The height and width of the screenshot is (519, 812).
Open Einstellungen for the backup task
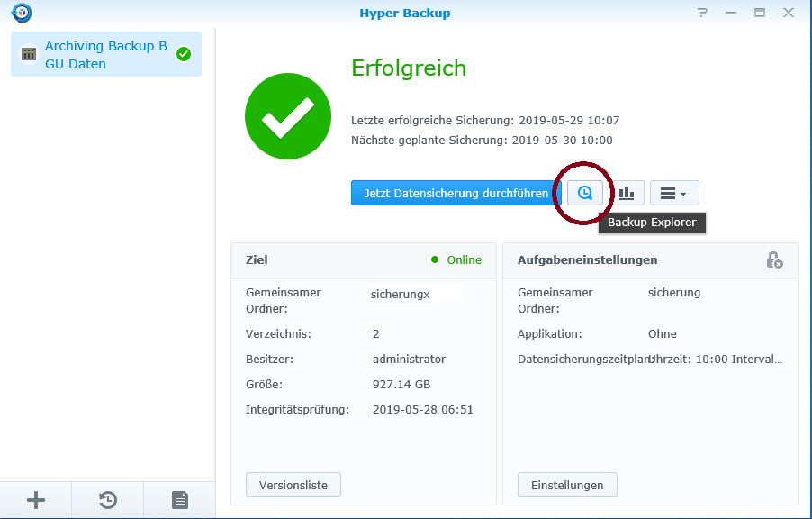(566, 485)
